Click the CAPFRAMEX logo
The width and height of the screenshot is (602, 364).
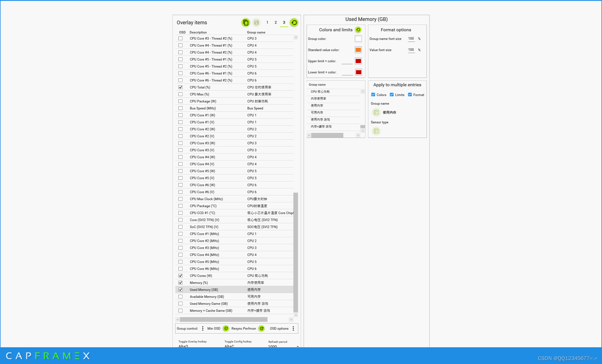click(48, 356)
